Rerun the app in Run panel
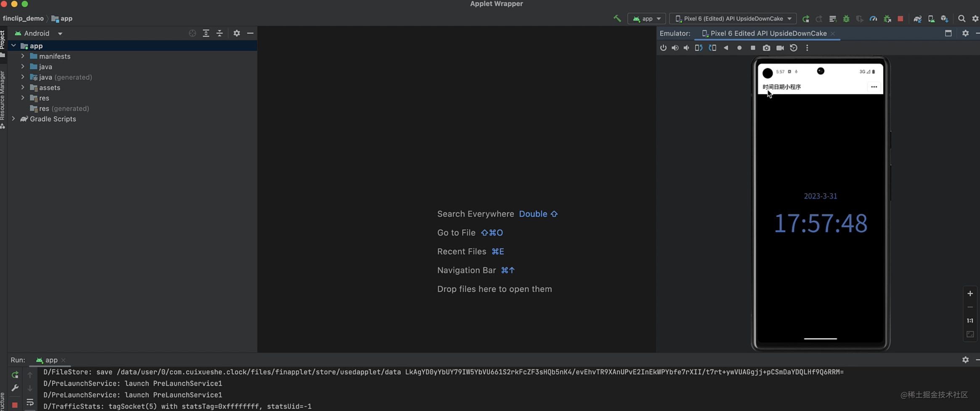Image resolution: width=980 pixels, height=411 pixels. tap(15, 374)
